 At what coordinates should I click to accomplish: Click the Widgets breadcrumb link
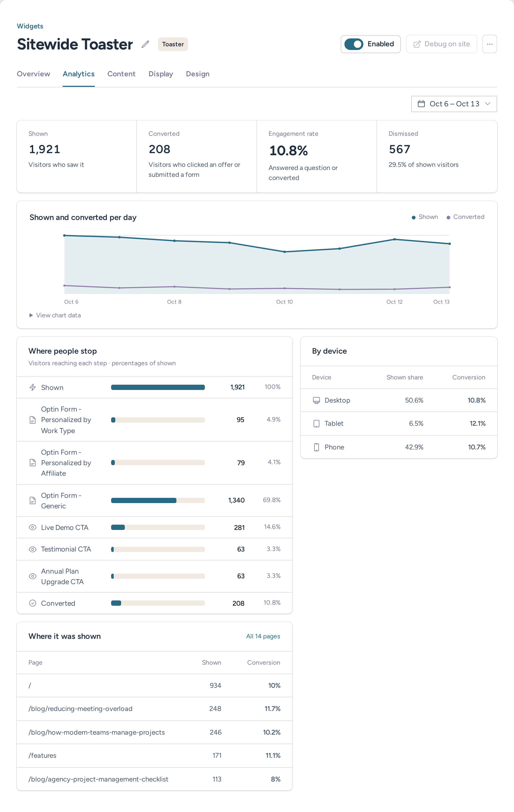pyautogui.click(x=30, y=26)
